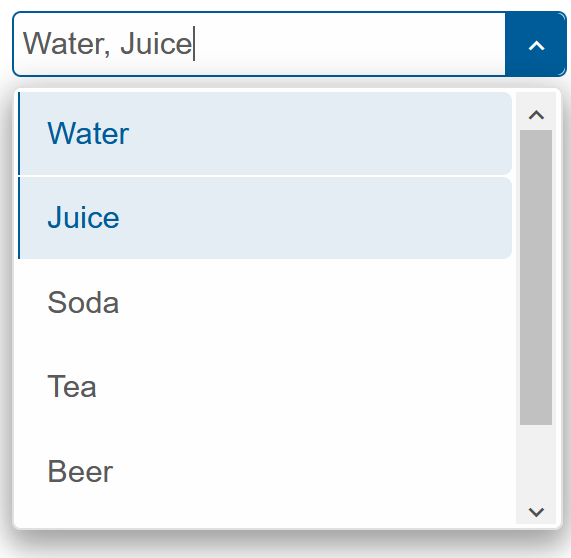Click the scrollbar up arrow in the list

point(536,115)
